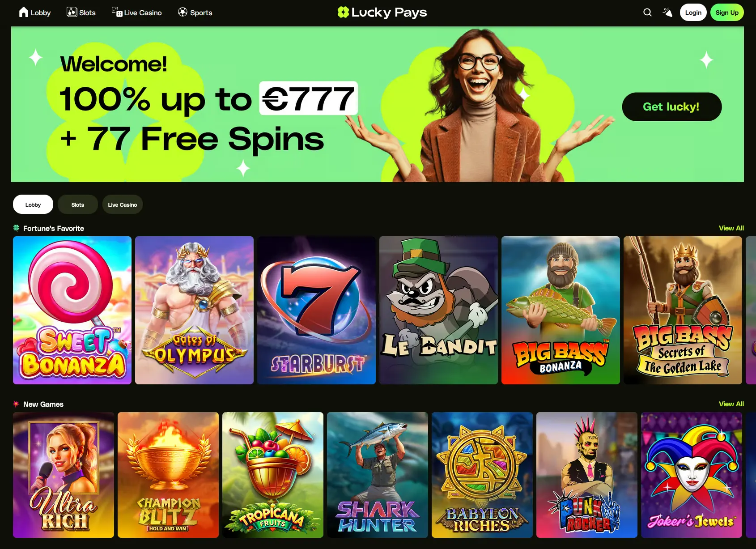Select the Lobby category pill
The image size is (756, 549).
click(x=33, y=204)
